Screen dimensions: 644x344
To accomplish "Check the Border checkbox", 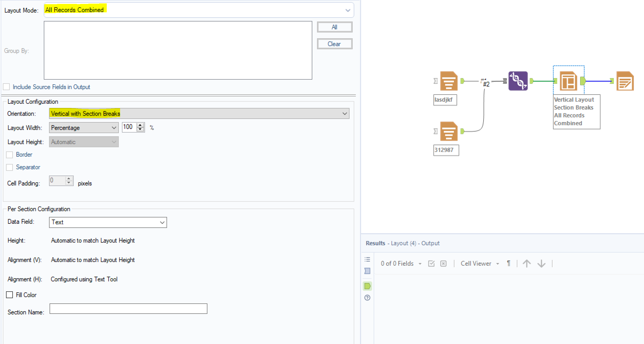I will coord(9,155).
